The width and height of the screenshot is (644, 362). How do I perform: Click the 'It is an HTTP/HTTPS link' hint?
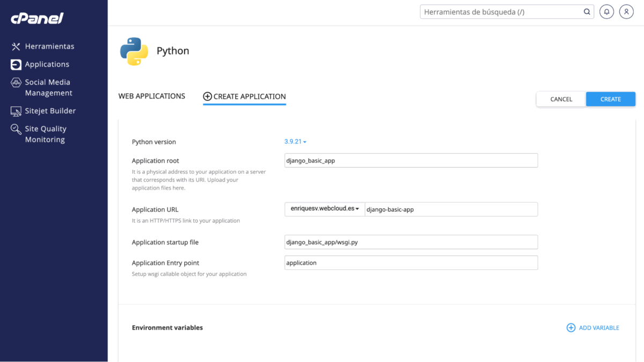(x=186, y=221)
